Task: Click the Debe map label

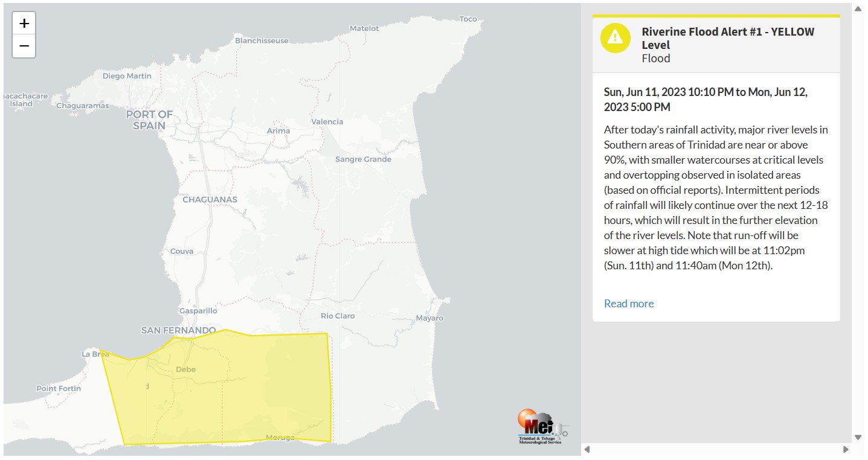Action: pyautogui.click(x=185, y=369)
